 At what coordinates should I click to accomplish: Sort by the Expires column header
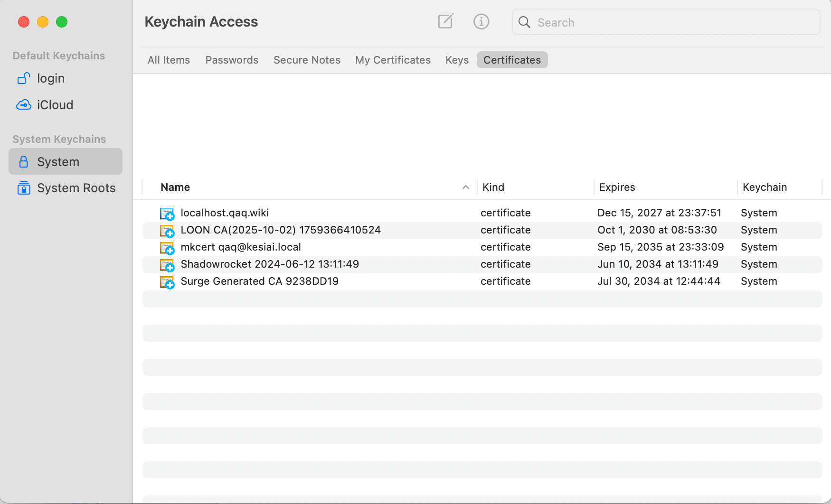pyautogui.click(x=617, y=187)
